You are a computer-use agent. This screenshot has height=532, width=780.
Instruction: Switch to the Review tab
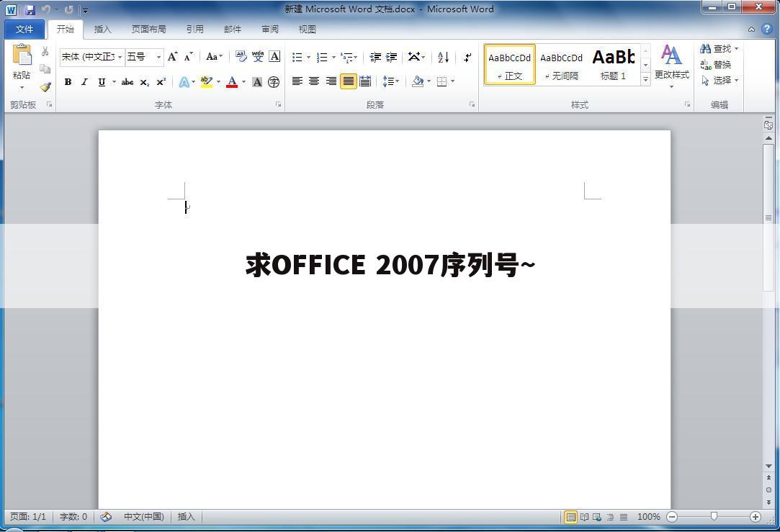coord(270,30)
